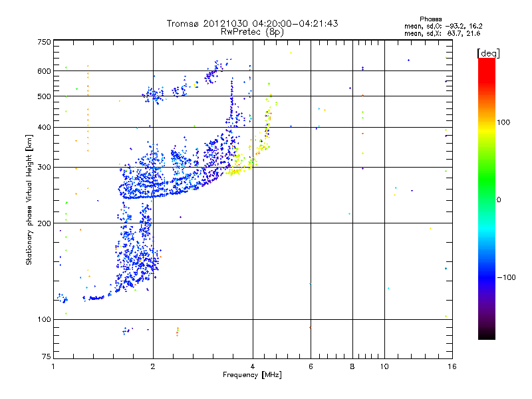Click the colorbar tick label '-100'
The width and height of the screenshot is (532, 399).
click(506, 277)
